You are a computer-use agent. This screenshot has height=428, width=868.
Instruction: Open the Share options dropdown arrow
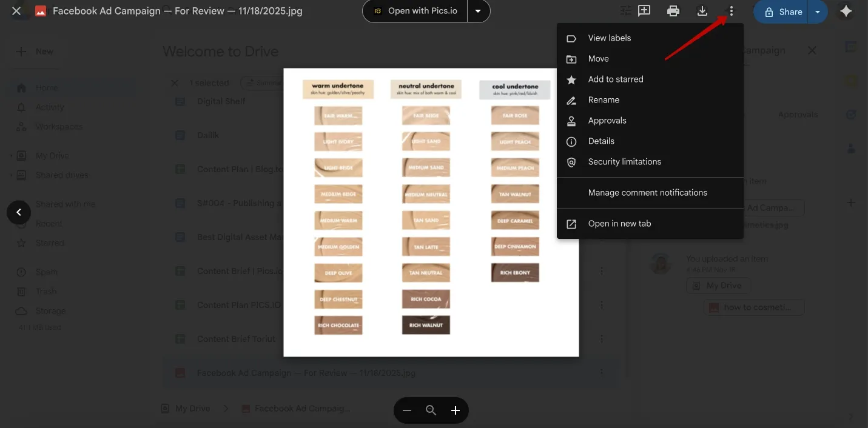[x=818, y=12]
